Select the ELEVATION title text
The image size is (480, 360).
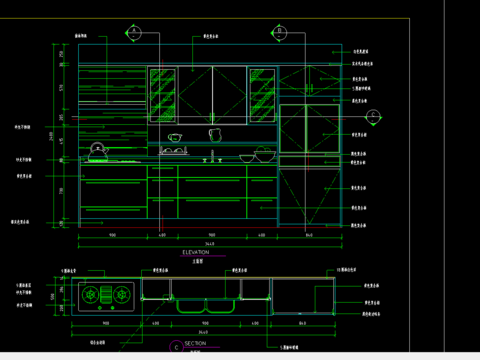pos(196,252)
